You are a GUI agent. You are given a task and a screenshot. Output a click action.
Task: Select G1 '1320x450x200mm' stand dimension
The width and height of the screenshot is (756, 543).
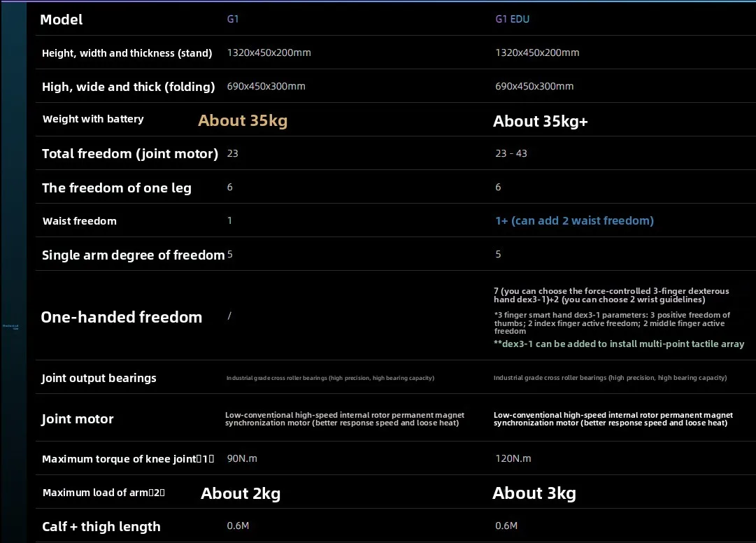point(269,52)
